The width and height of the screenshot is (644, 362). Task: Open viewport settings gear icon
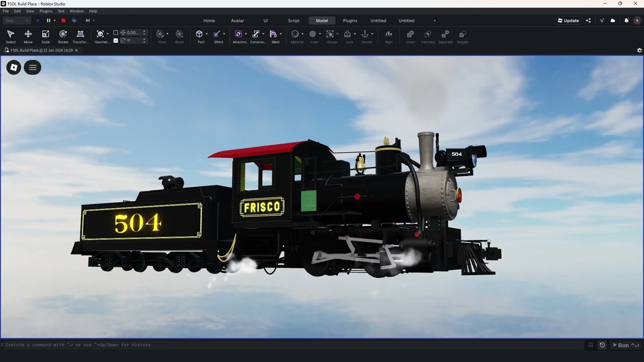point(639,50)
